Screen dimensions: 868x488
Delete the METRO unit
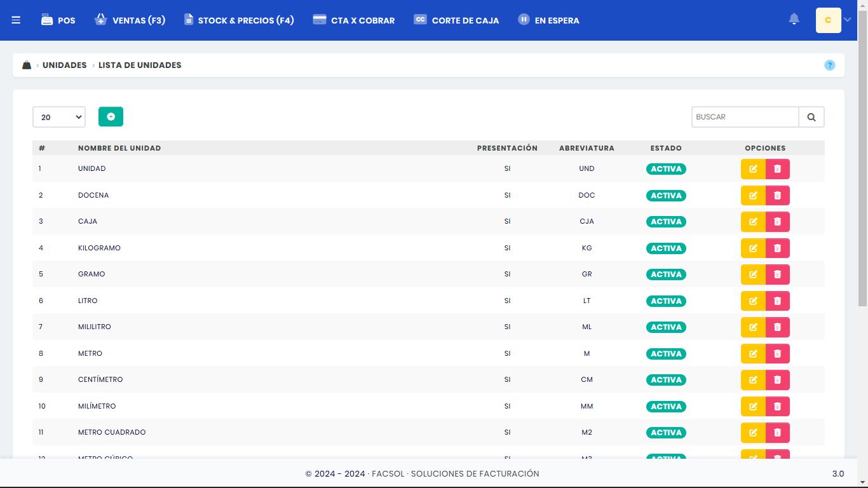(778, 354)
